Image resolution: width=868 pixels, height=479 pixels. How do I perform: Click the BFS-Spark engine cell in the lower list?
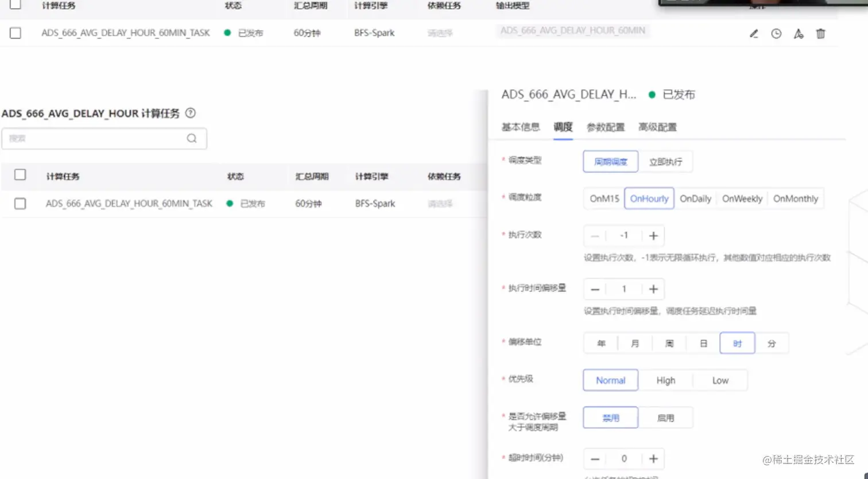[375, 204]
